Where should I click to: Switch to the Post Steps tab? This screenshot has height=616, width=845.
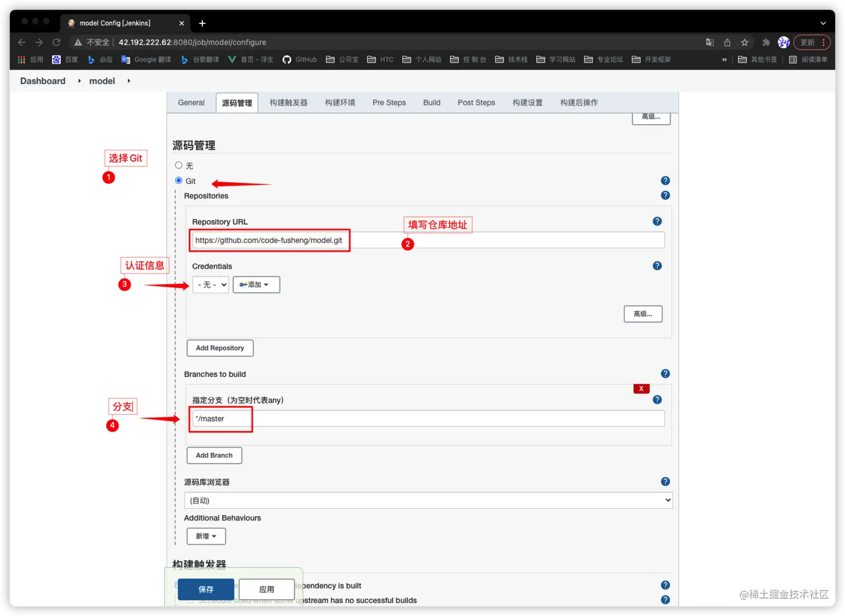coord(476,103)
